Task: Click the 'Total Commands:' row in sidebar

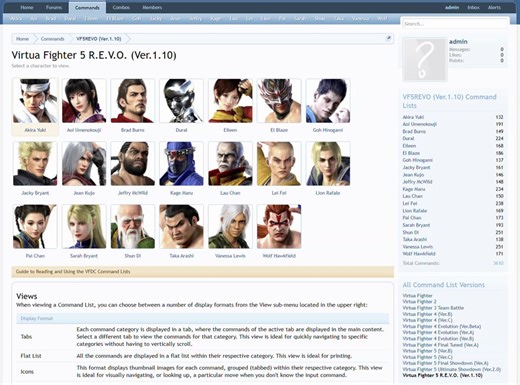Action: pyautogui.click(x=453, y=263)
